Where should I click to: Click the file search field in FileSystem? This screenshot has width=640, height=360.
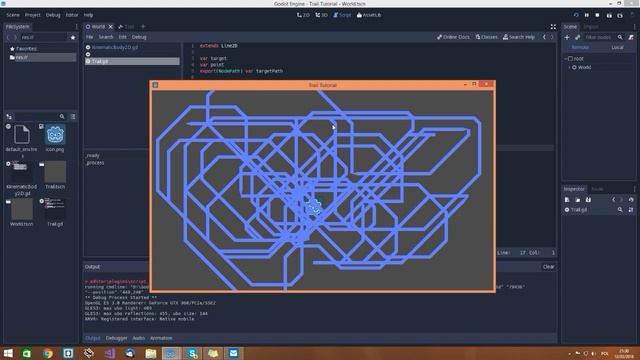(x=40, y=117)
